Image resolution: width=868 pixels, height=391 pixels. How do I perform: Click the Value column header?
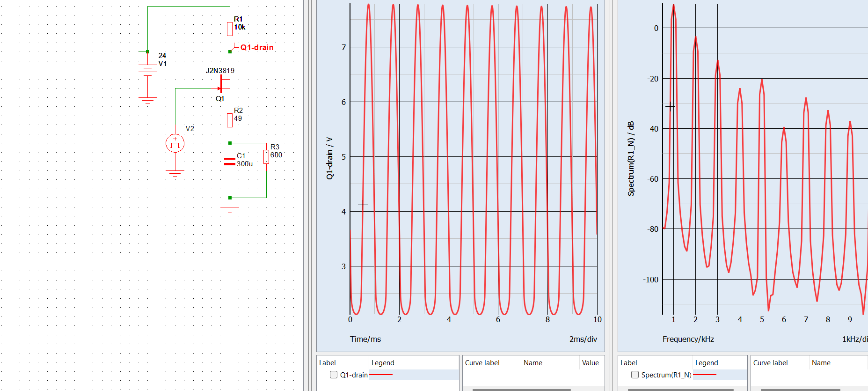tap(591, 363)
